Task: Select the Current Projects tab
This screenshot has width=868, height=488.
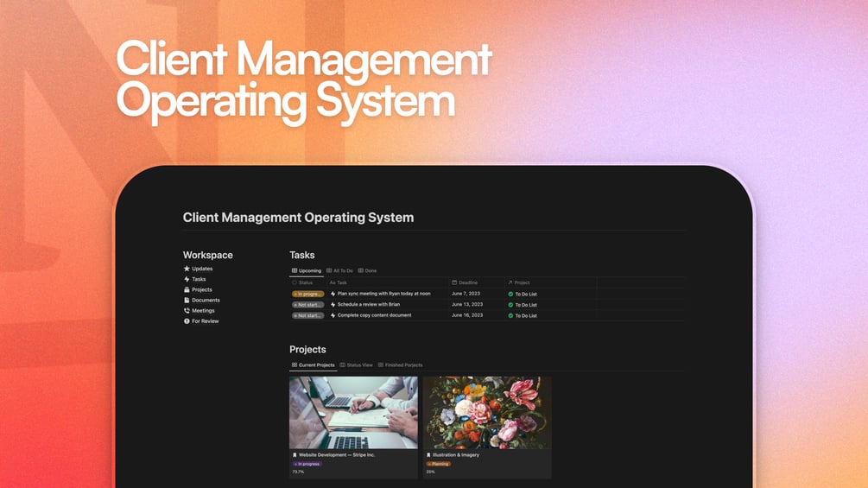Action: click(314, 365)
